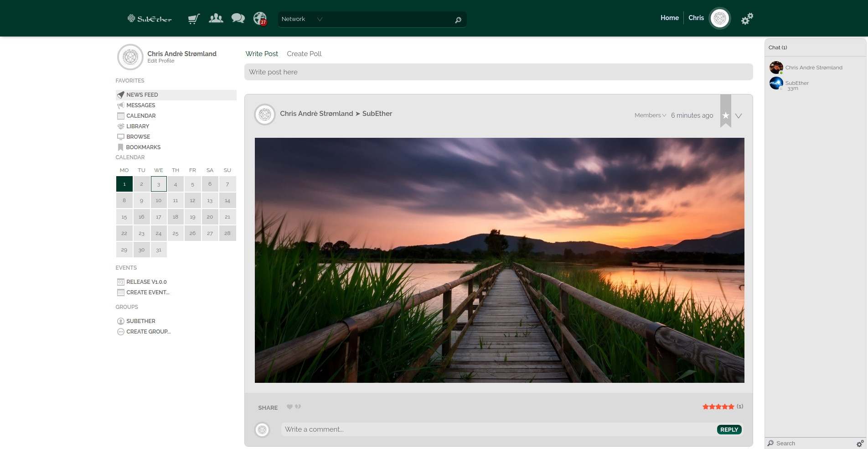The height and width of the screenshot is (449, 868).
Task: Open the SubEther group
Action: click(x=141, y=321)
